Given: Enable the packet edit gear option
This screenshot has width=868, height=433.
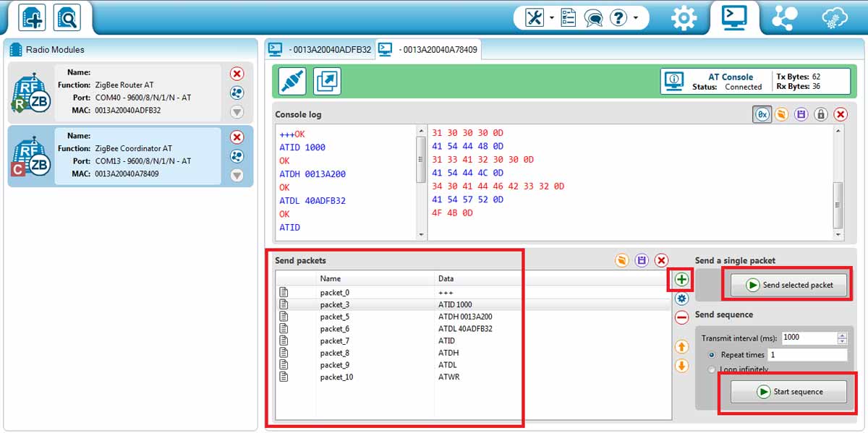Looking at the screenshot, I should click(x=681, y=298).
